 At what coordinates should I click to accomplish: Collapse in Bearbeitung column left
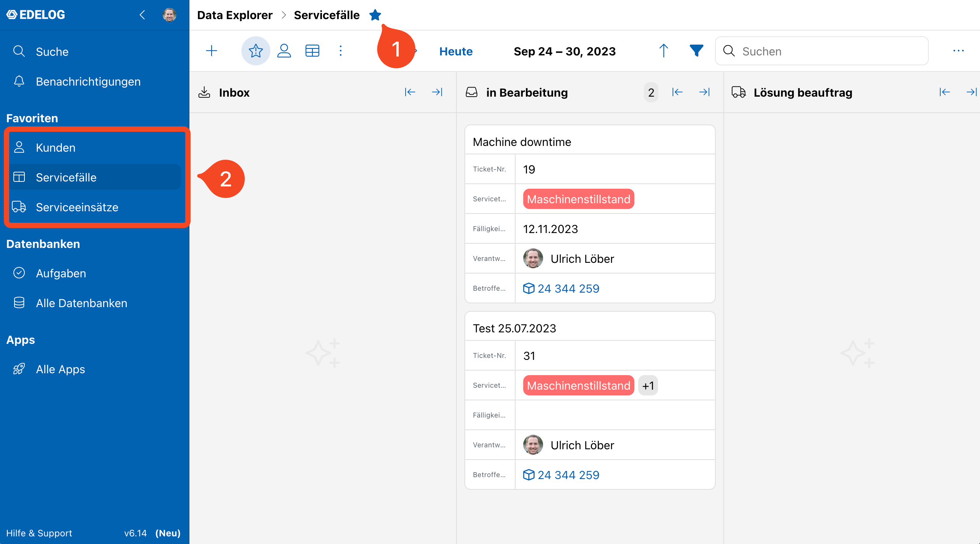tap(677, 92)
